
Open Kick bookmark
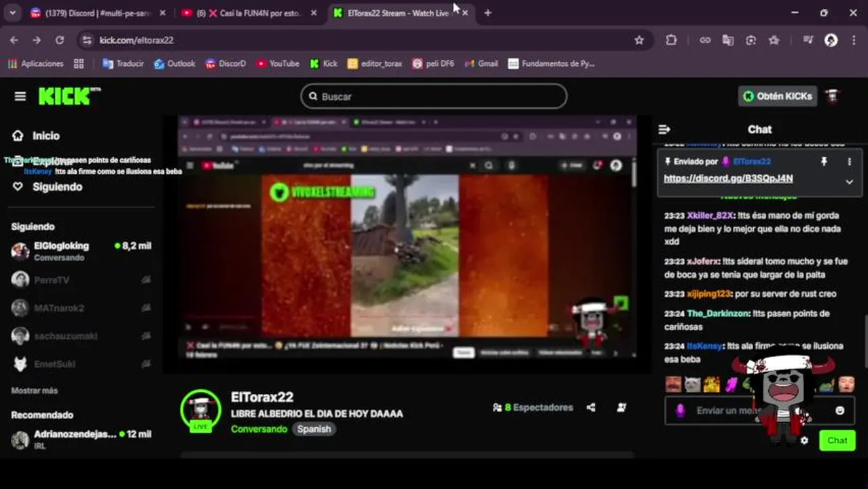[x=323, y=63]
